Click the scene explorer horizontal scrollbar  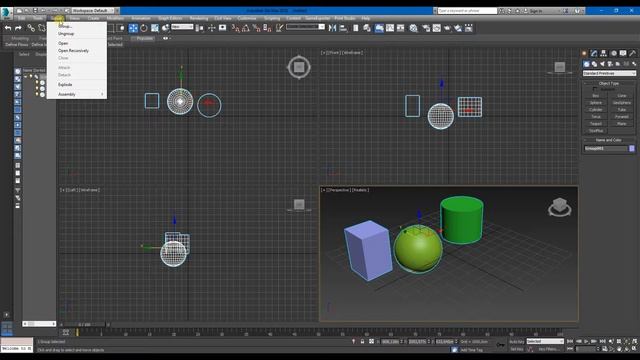39,324
